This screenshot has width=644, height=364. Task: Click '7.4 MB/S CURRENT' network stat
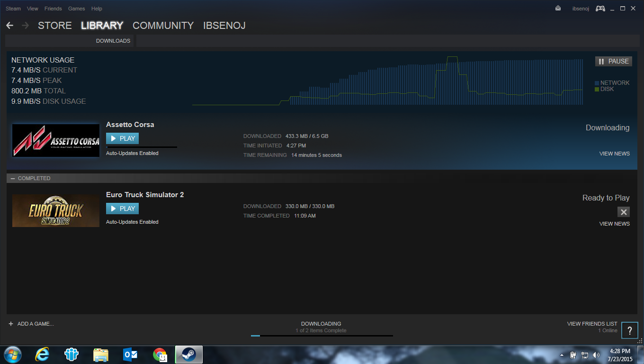tap(45, 70)
